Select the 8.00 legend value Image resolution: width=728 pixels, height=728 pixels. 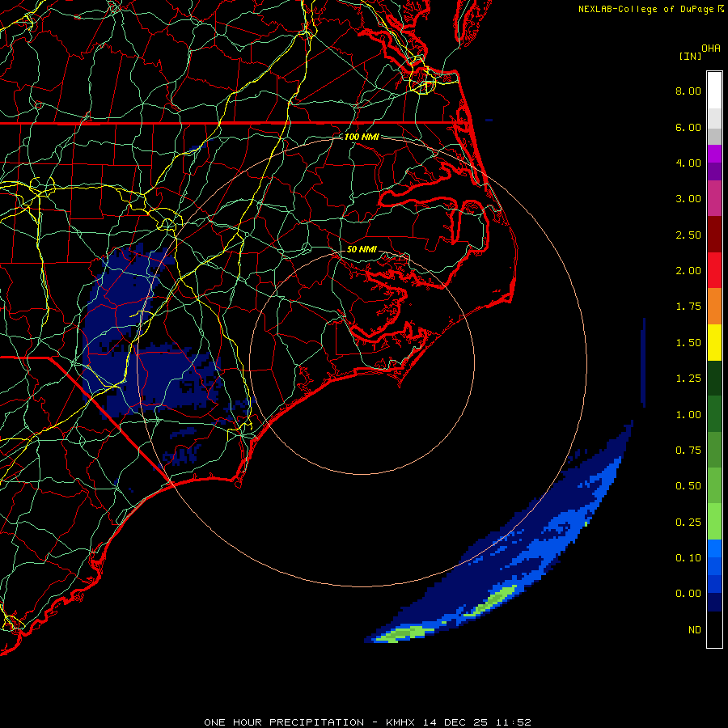click(688, 91)
